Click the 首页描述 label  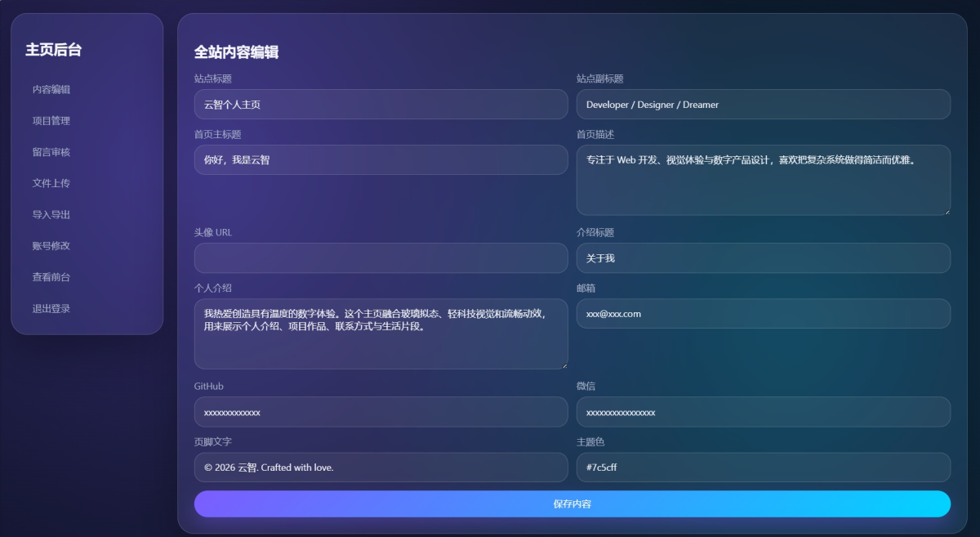point(595,135)
